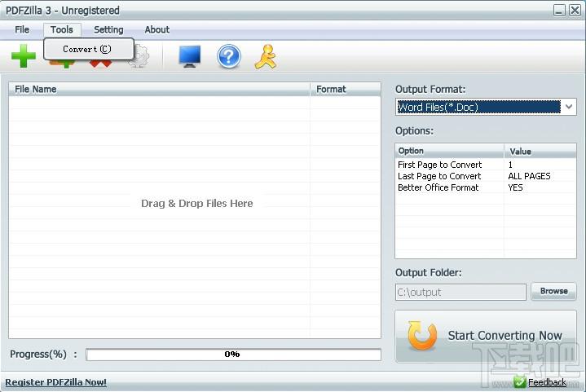Click the C:\output folder field
The height and width of the screenshot is (392, 586).
[x=460, y=292]
